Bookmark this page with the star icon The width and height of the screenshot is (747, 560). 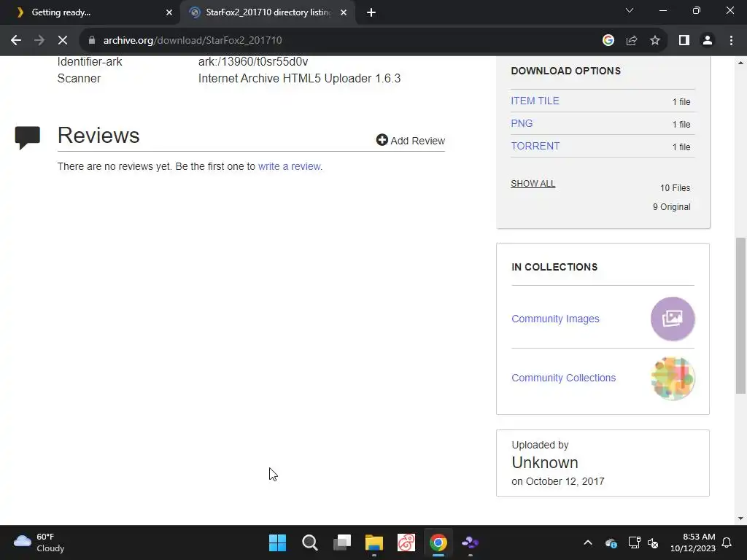pyautogui.click(x=655, y=41)
